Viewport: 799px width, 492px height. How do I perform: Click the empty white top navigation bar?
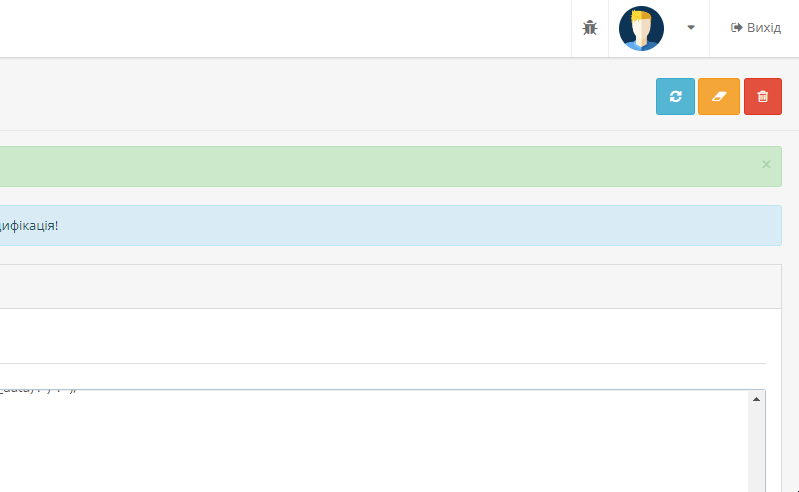[285, 28]
